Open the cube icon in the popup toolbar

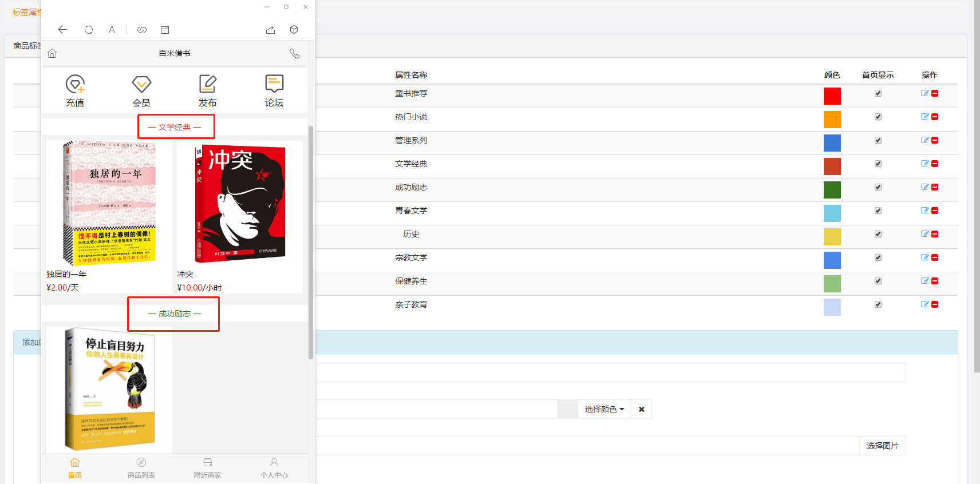click(294, 30)
